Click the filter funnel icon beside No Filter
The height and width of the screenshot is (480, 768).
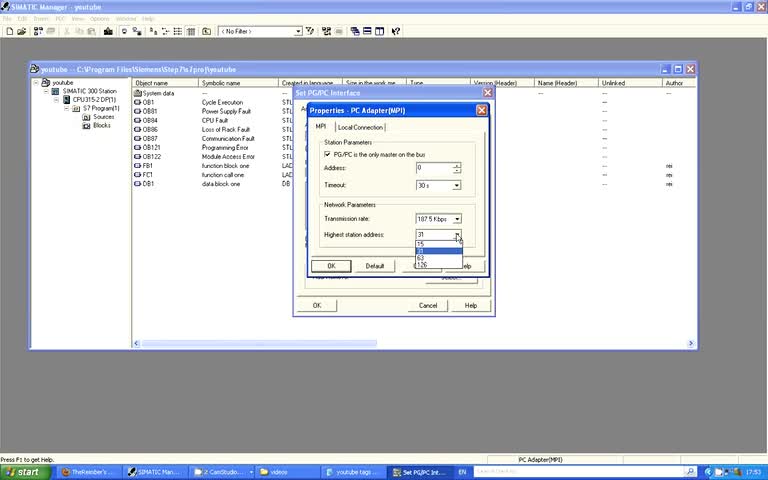(x=310, y=31)
